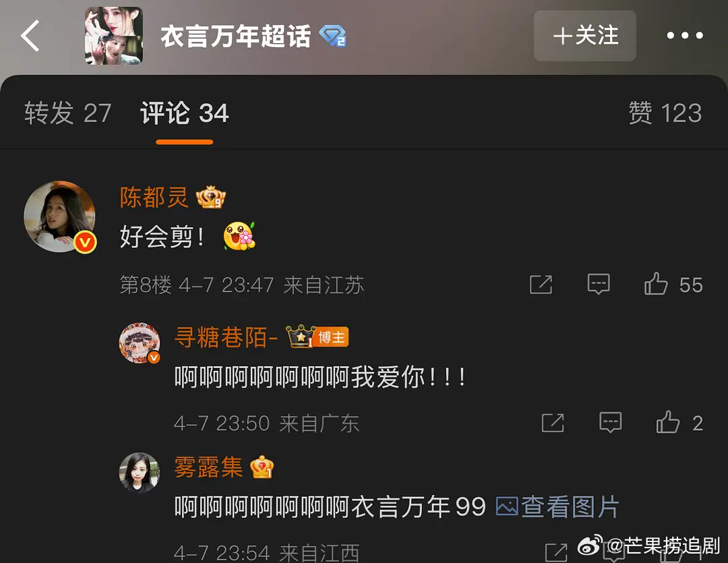View 陈都灵's profile avatar picture
This screenshot has width=728, height=563.
coord(60,216)
